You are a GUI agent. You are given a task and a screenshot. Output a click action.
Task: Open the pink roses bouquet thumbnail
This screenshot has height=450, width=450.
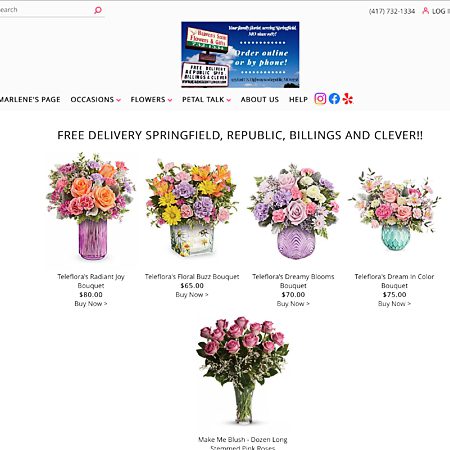[x=243, y=370]
